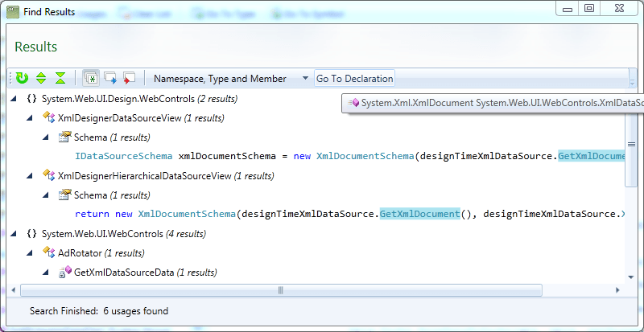The height and width of the screenshot is (332, 644).
Task: Click the IDataSourceSchema xmlDocumentSchema usage line
Action: point(350,157)
